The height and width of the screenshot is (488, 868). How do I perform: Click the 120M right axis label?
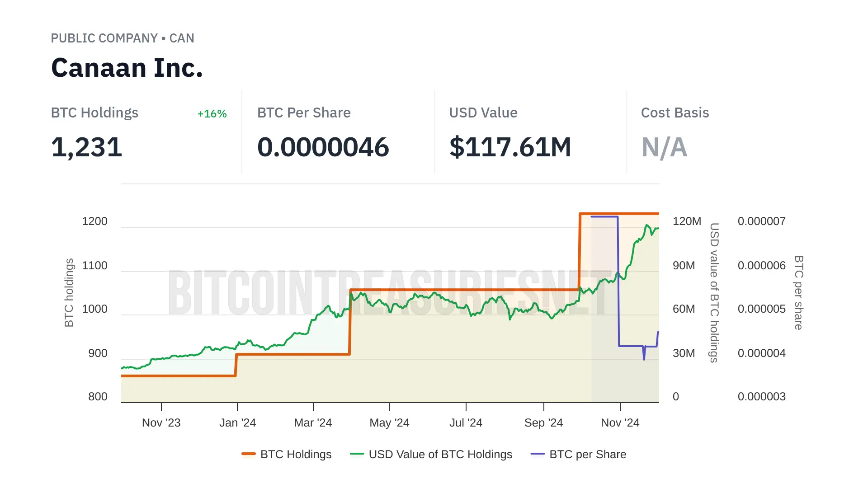687,221
